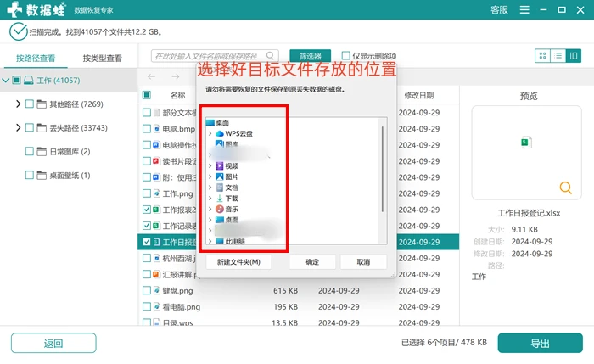Collapse the 工作 (41057) drive node
Screen dimensions: 594x364
[x=6, y=81]
